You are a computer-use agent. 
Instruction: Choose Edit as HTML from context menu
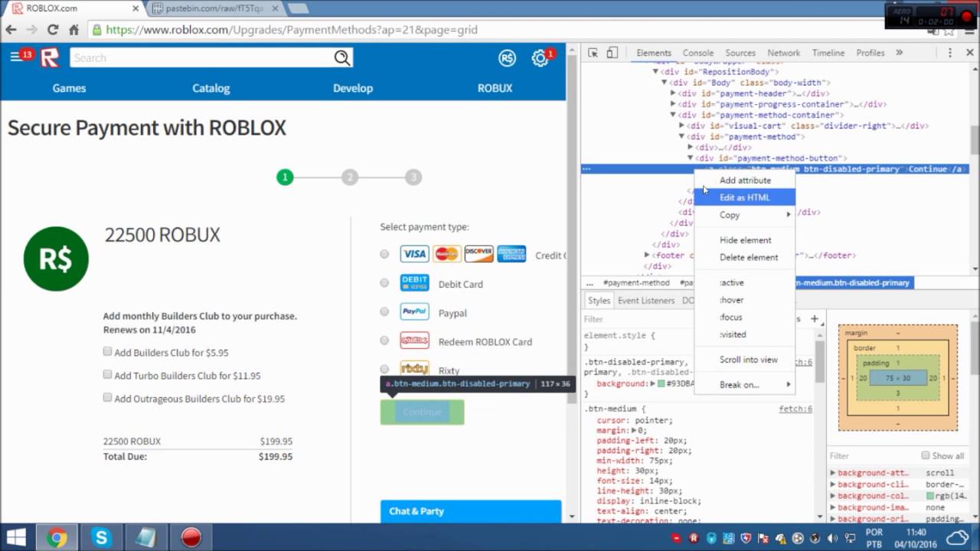[x=745, y=197]
